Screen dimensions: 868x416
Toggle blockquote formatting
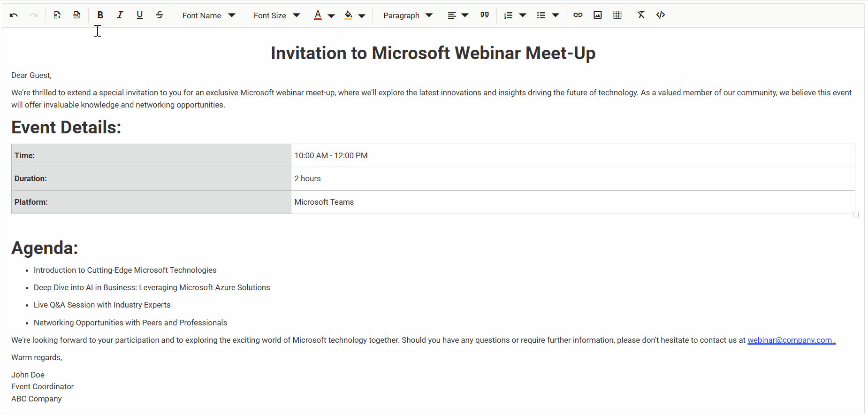click(x=485, y=15)
